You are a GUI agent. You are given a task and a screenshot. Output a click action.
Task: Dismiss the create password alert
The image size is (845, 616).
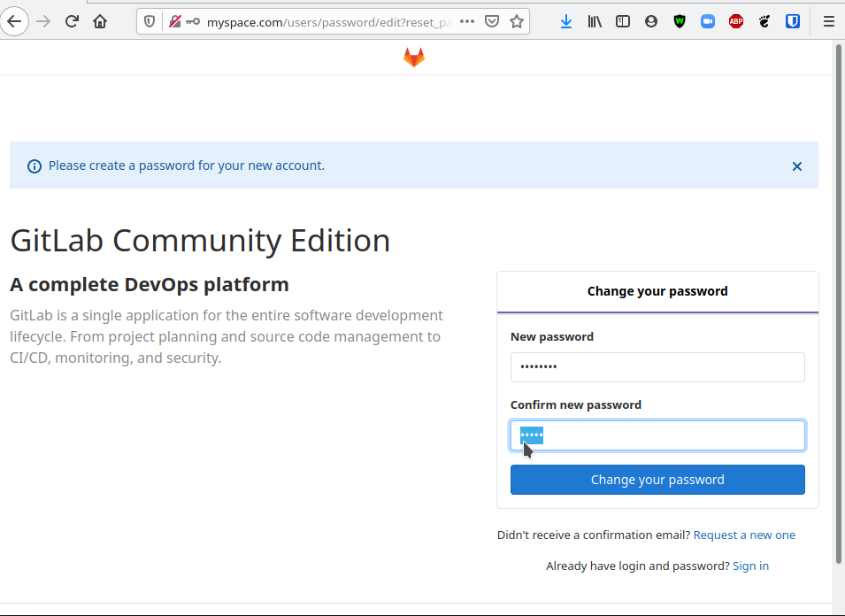point(797,166)
